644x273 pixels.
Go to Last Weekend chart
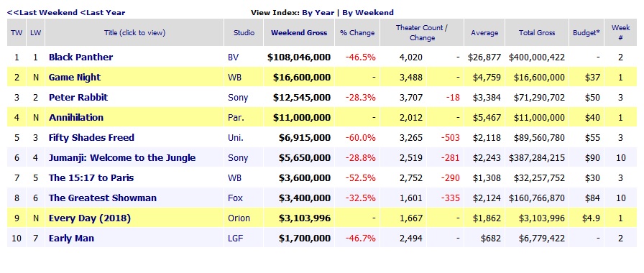point(42,12)
